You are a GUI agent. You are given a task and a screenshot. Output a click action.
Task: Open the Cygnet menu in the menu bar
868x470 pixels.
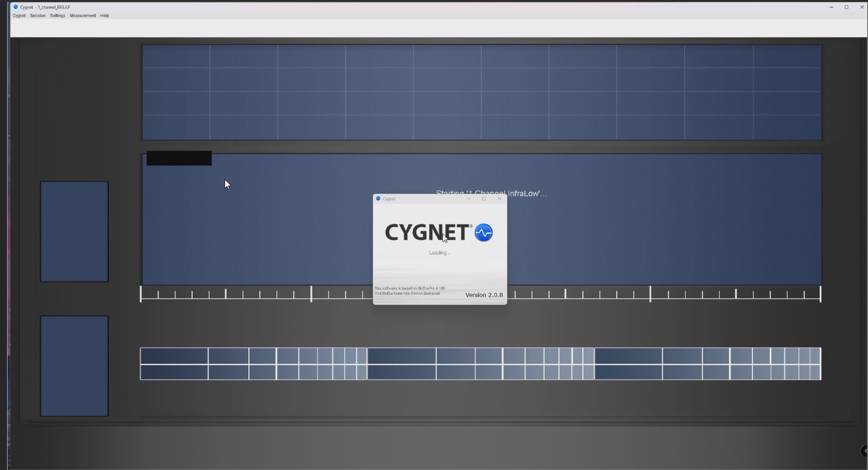19,16
